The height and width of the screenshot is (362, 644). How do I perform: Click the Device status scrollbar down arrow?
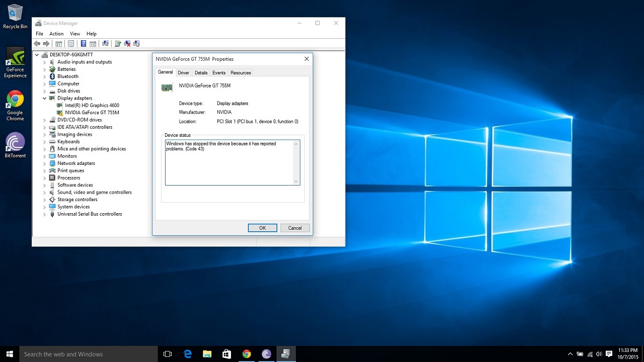pyautogui.click(x=296, y=181)
